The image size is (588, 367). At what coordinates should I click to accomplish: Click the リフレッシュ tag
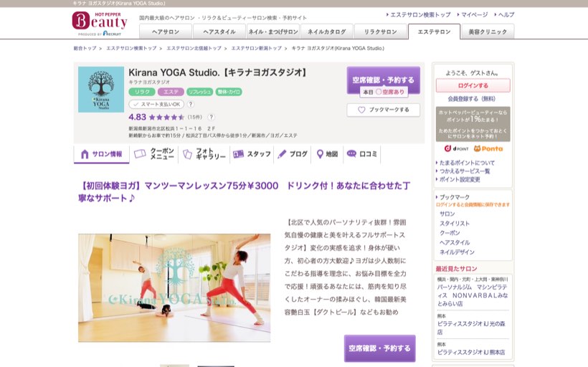pyautogui.click(x=200, y=92)
